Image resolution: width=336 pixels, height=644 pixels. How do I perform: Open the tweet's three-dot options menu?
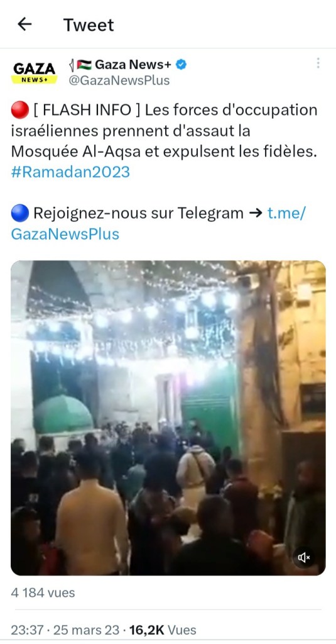click(318, 63)
